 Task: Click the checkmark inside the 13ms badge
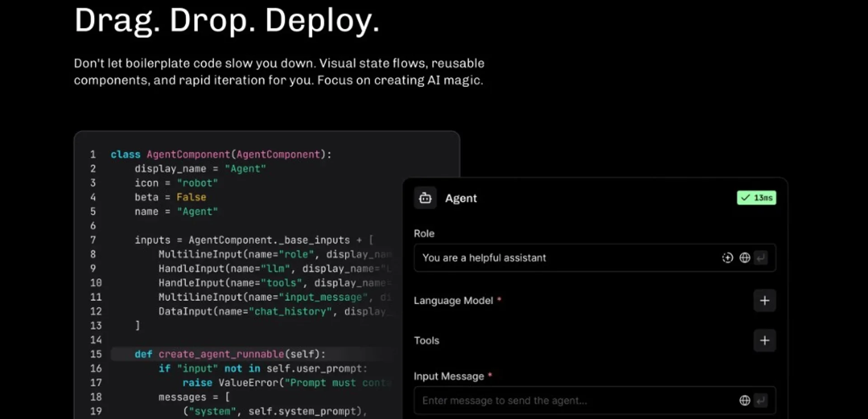pyautogui.click(x=745, y=198)
